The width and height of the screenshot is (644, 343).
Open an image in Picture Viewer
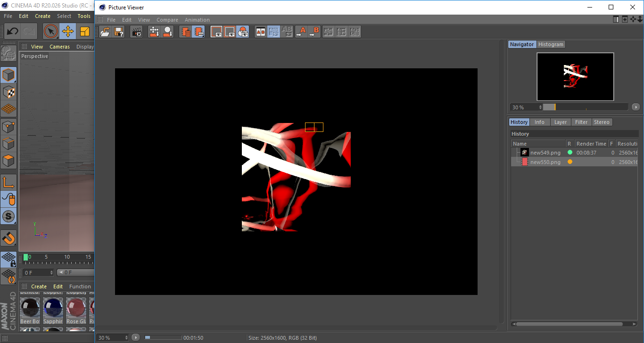coord(106,32)
